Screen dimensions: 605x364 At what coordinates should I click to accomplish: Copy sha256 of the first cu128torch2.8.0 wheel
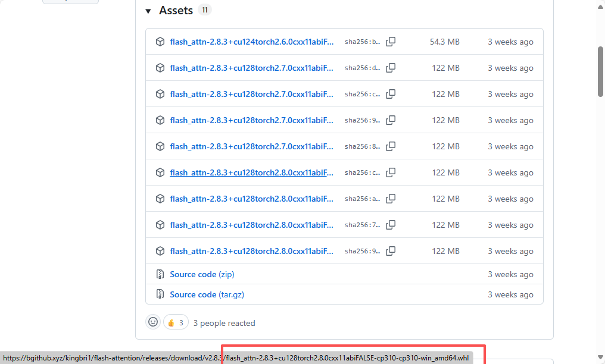[x=391, y=172]
